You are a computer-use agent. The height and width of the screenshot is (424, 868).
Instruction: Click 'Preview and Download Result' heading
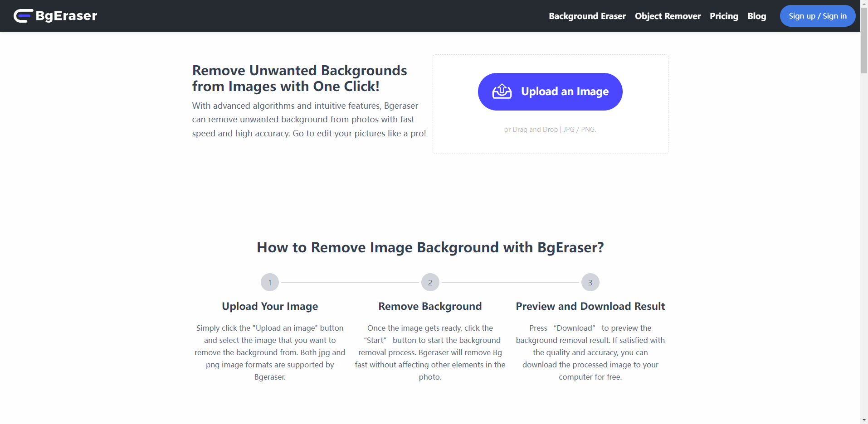[590, 307]
